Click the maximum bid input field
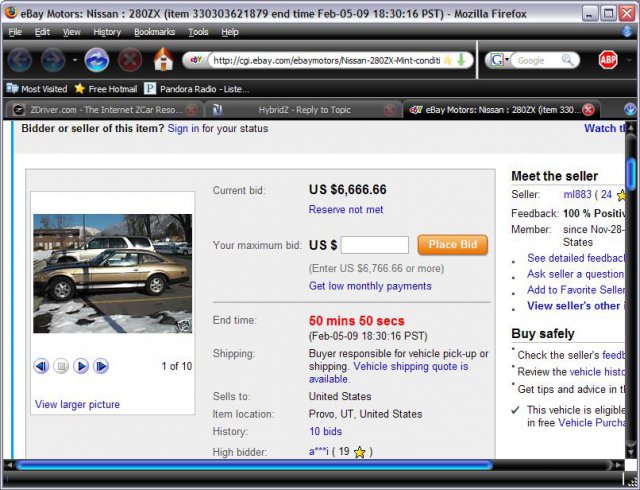The height and width of the screenshot is (490, 640). tap(374, 245)
